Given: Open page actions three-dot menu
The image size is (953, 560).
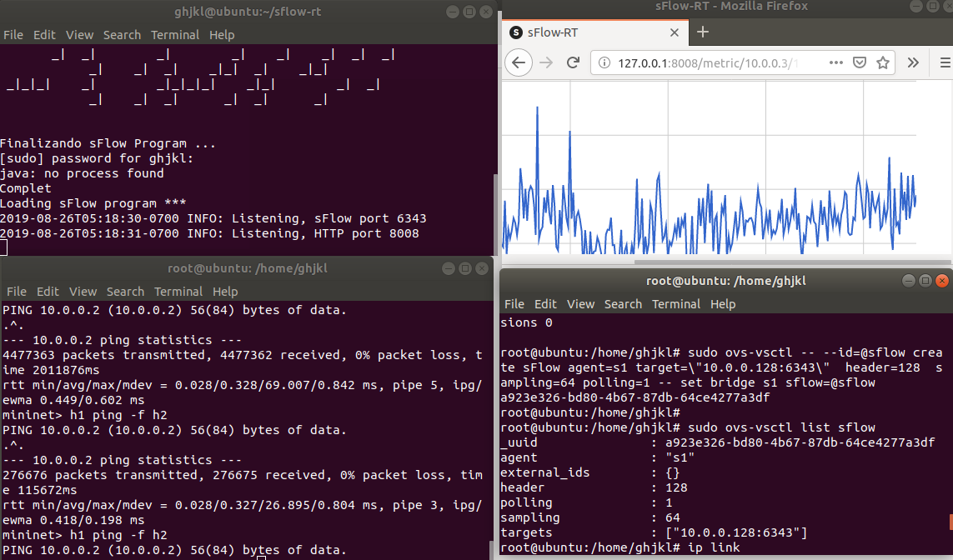Looking at the screenshot, I should [836, 62].
